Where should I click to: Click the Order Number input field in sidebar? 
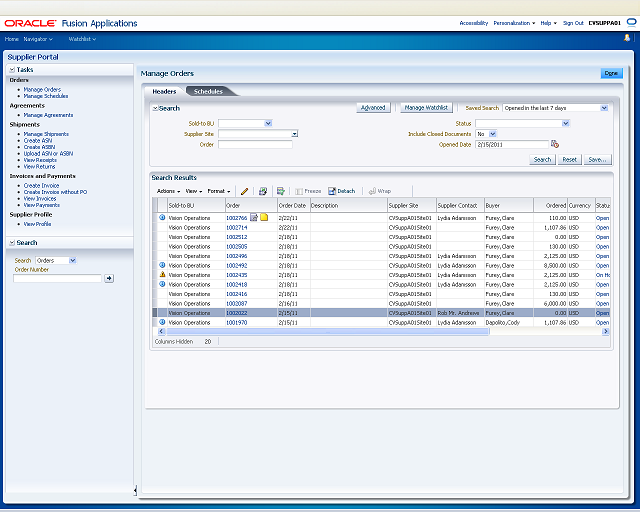[58, 278]
